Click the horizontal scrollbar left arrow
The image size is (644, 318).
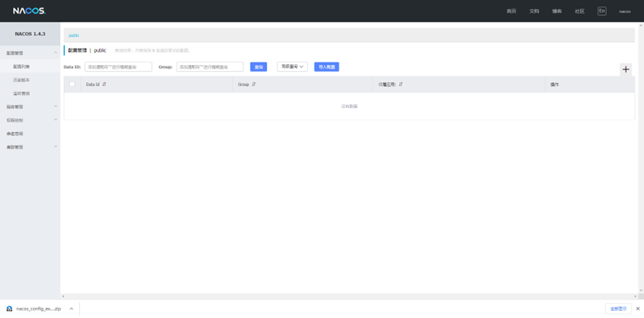point(63,296)
